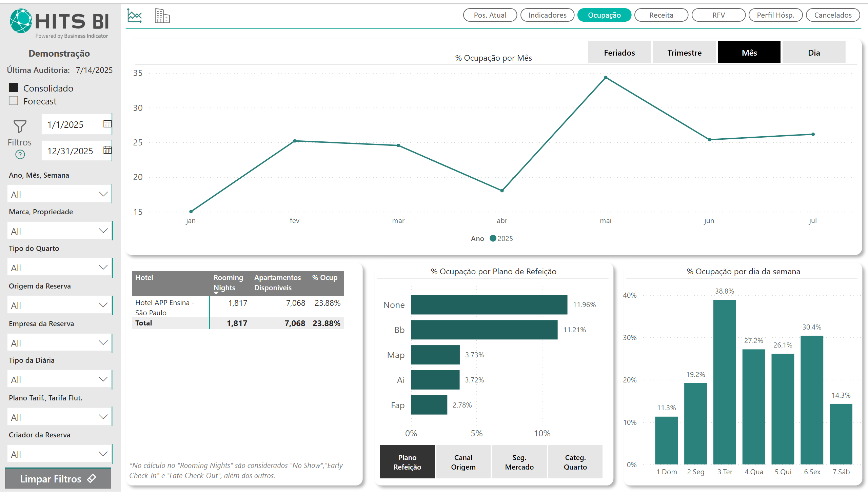Viewport: 868px width, 495px height.
Task: Toggle the 2025 year legend marker
Action: click(x=493, y=239)
